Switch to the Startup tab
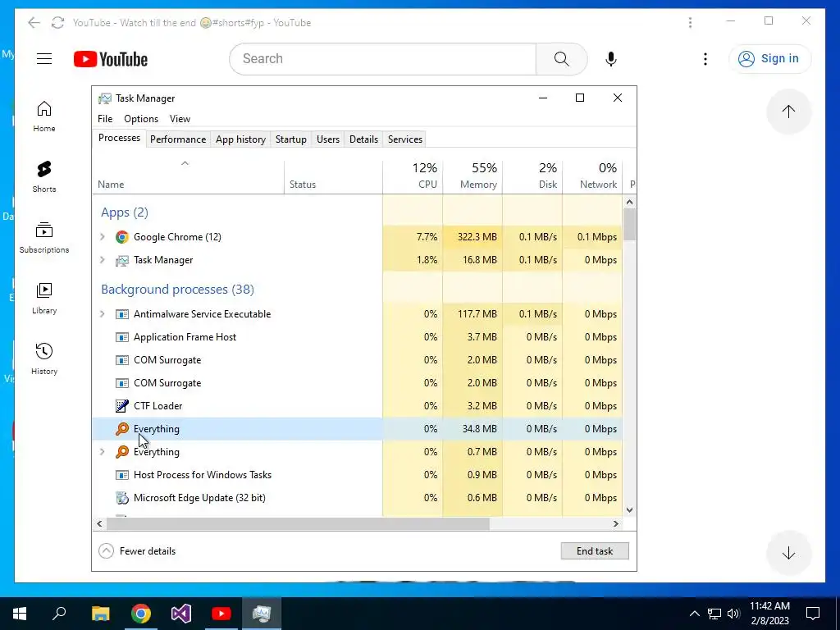Viewport: 840px width, 630px height. [291, 139]
